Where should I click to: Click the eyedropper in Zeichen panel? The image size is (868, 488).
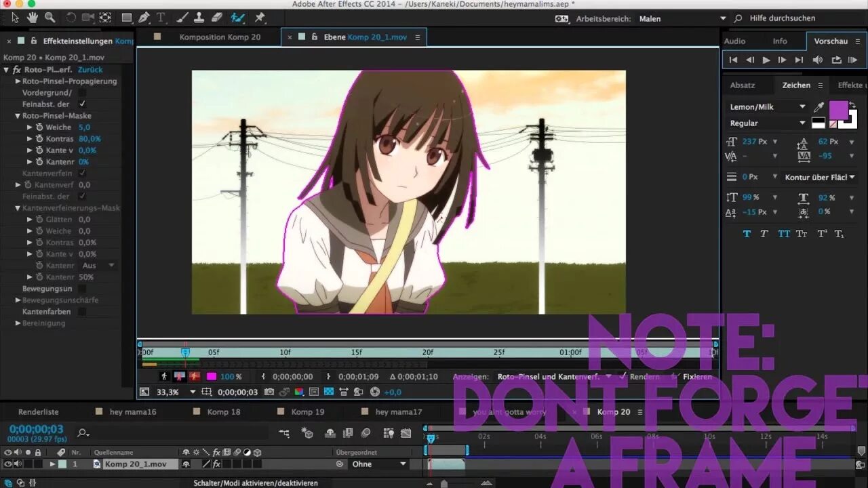click(x=819, y=107)
